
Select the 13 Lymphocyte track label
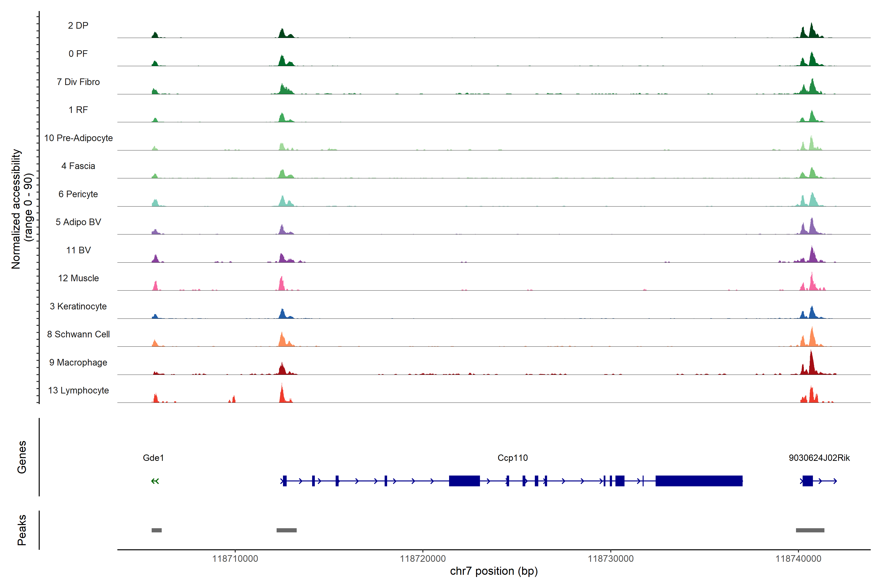pos(78,390)
